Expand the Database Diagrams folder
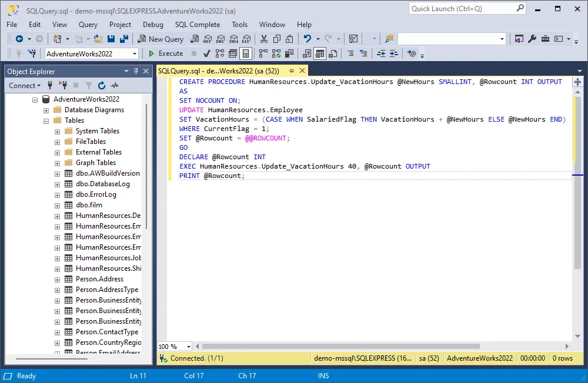This screenshot has height=383, width=588. [46, 110]
